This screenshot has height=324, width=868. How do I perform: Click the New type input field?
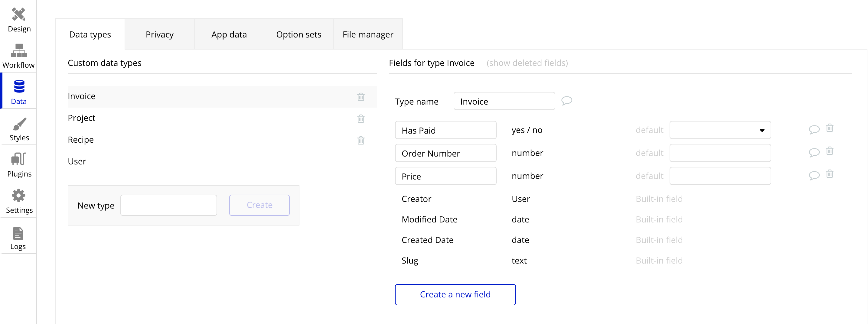168,205
